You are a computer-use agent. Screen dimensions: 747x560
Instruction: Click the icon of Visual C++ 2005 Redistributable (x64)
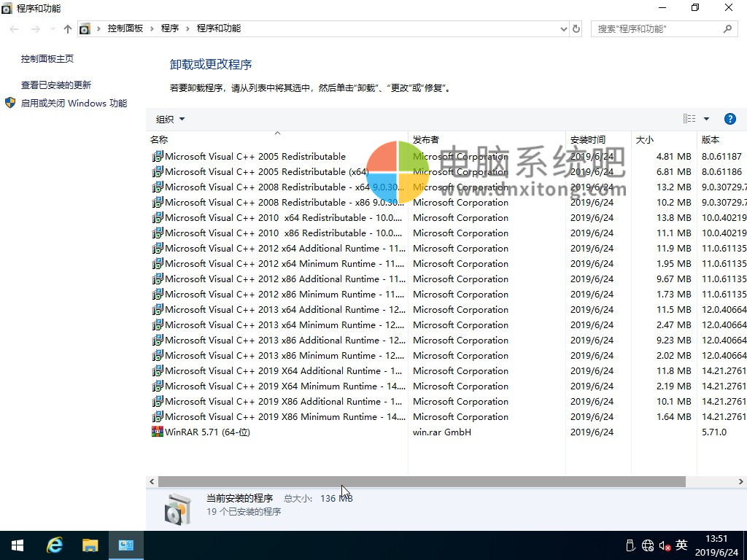(x=158, y=171)
